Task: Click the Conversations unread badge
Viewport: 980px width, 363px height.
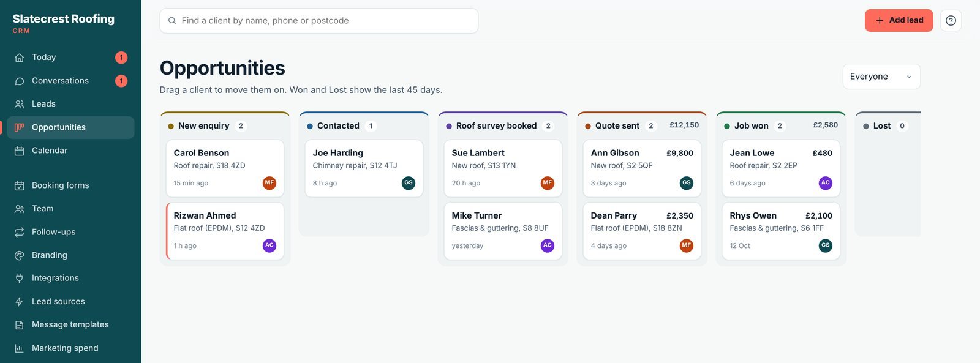Action: click(x=121, y=81)
